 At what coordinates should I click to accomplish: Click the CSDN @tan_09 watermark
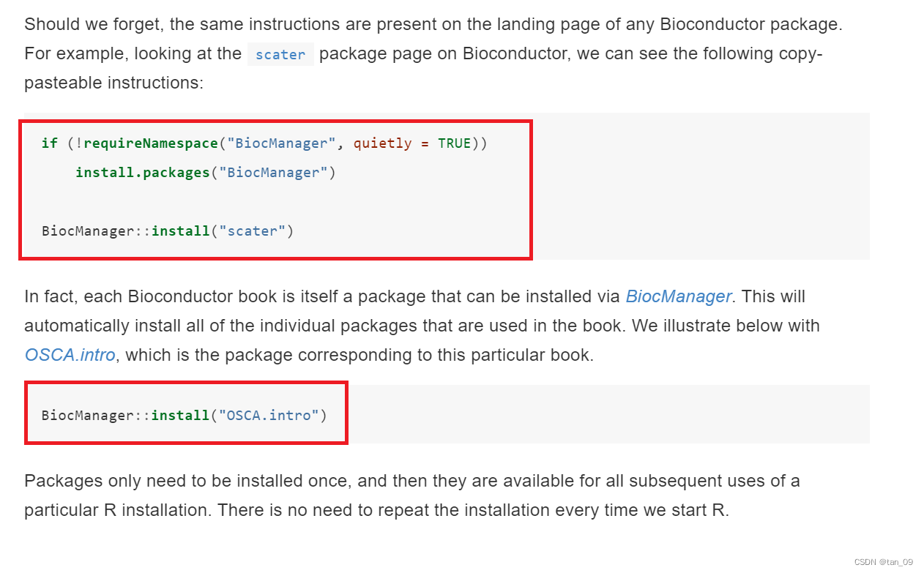click(884, 562)
